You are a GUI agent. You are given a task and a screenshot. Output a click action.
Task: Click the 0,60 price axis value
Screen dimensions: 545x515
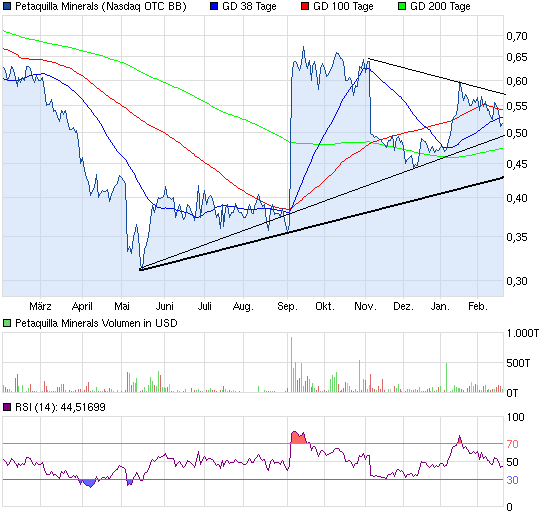[x=517, y=81]
